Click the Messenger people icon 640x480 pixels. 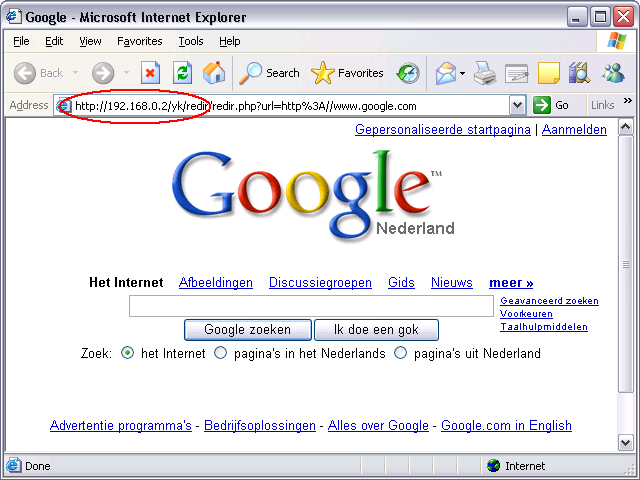point(613,73)
